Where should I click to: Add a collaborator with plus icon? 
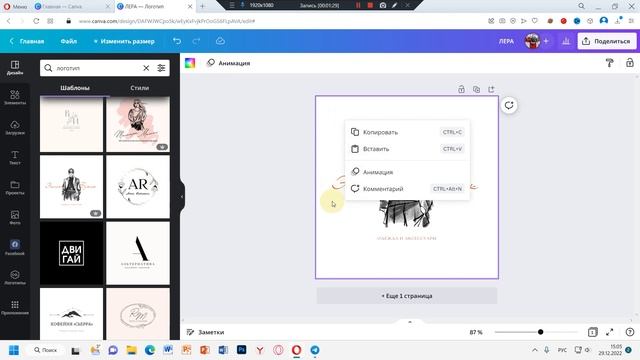tap(546, 41)
